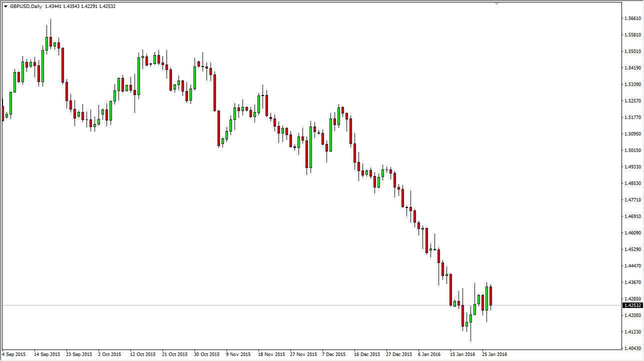Select the 30 Oct 2015 date label
The width and height of the screenshot is (644, 361).
pyautogui.click(x=206, y=354)
